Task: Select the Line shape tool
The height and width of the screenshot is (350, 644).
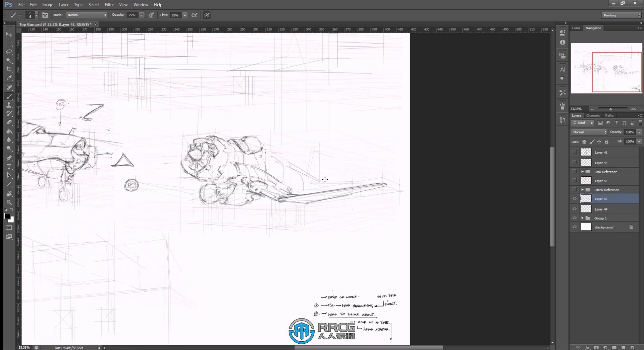Action: (x=9, y=184)
